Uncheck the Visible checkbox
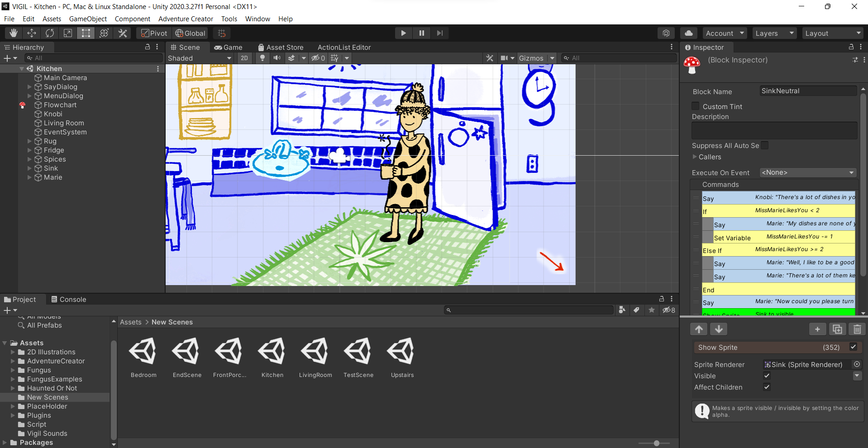This screenshot has width=868, height=448. point(767,376)
